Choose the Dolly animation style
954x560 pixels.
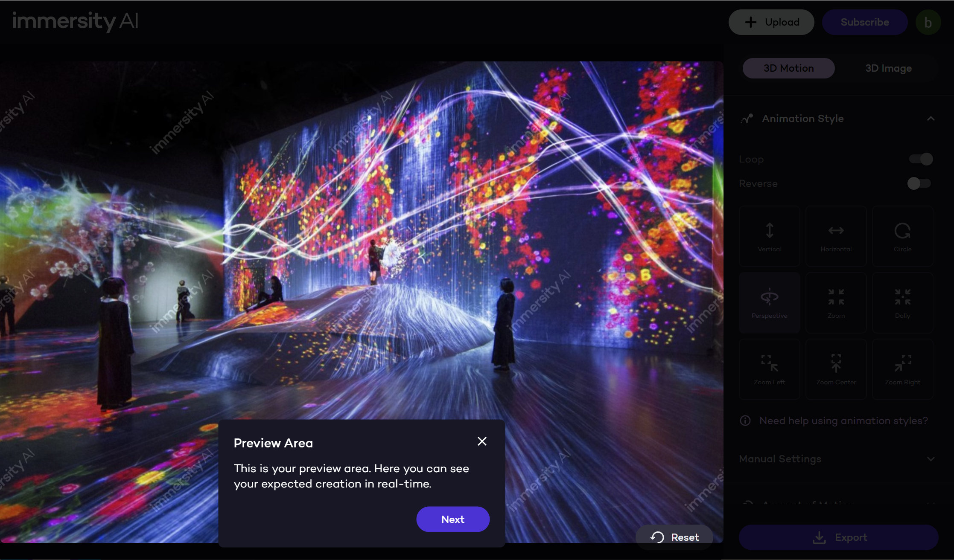point(902,303)
